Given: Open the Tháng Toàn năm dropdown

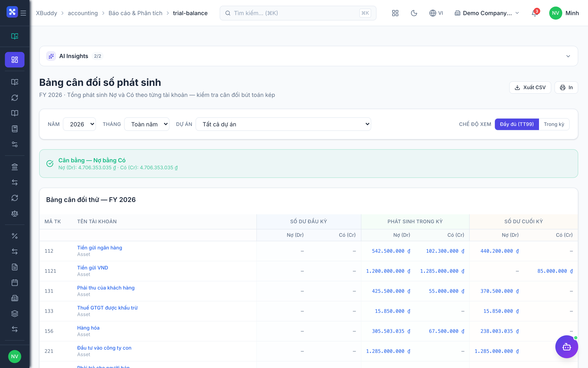Looking at the screenshot, I should (x=147, y=124).
